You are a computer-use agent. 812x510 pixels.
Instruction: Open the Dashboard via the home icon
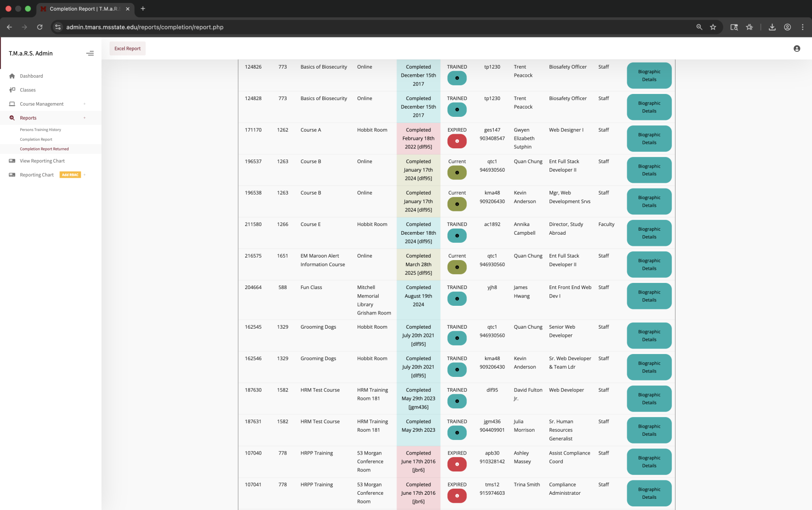(x=12, y=76)
